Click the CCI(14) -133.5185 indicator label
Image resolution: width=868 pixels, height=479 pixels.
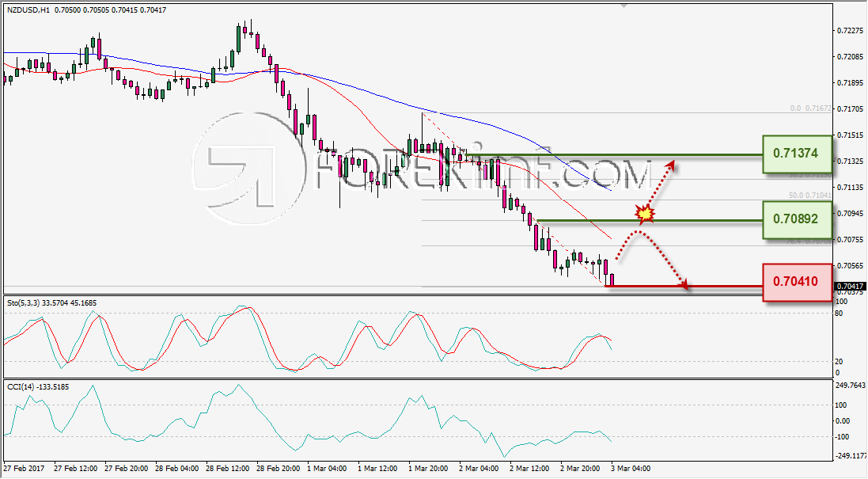[38, 386]
